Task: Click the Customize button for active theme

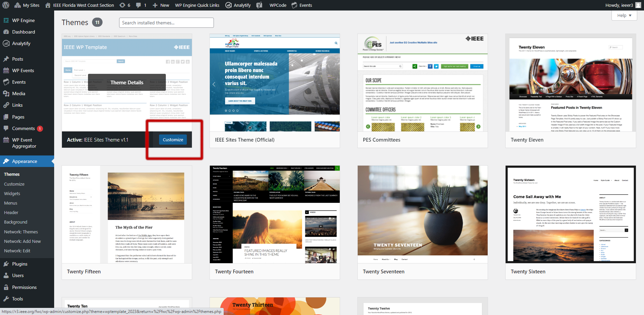Action: pos(173,139)
